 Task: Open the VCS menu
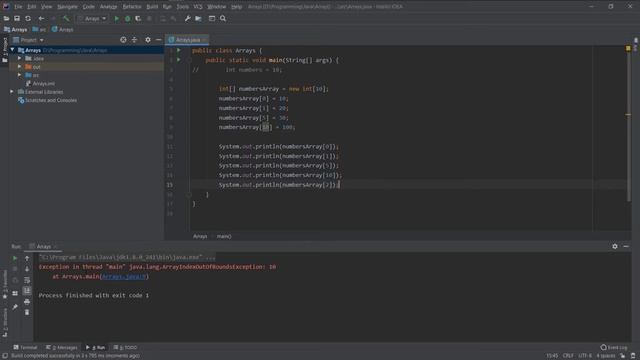198,7
